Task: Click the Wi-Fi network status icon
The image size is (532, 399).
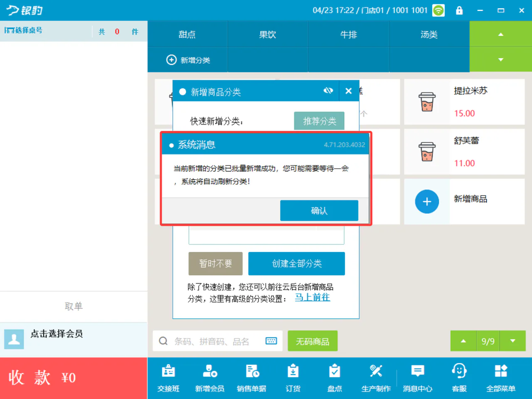Action: point(438,10)
